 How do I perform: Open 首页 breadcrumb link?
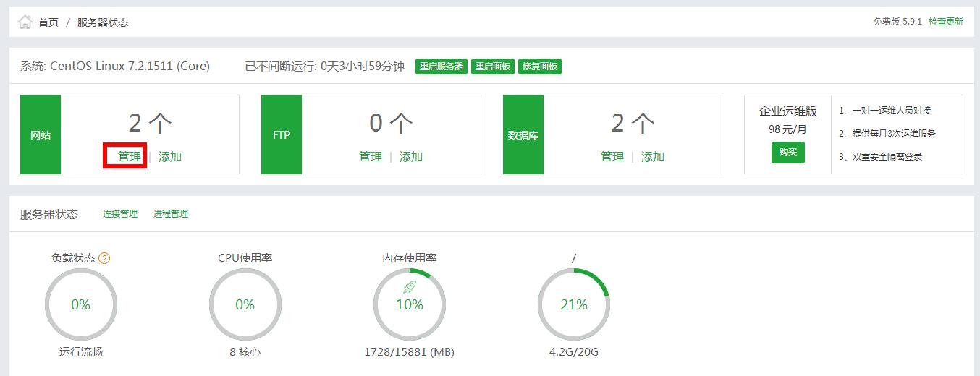(x=48, y=22)
